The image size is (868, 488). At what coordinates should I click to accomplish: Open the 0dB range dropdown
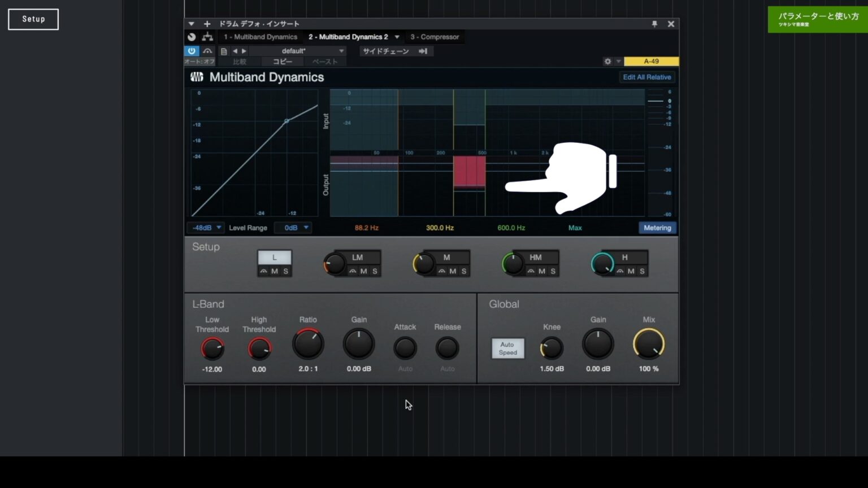pos(293,228)
